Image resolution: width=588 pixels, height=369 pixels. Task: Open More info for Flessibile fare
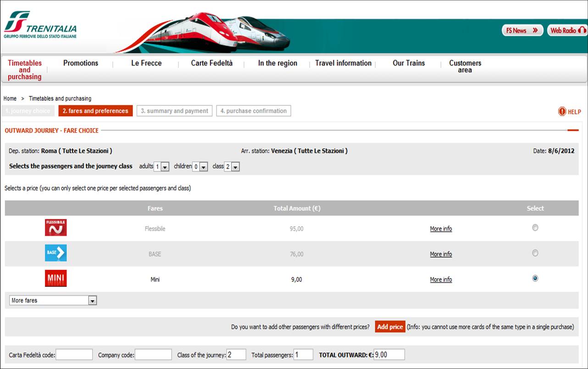tap(441, 229)
